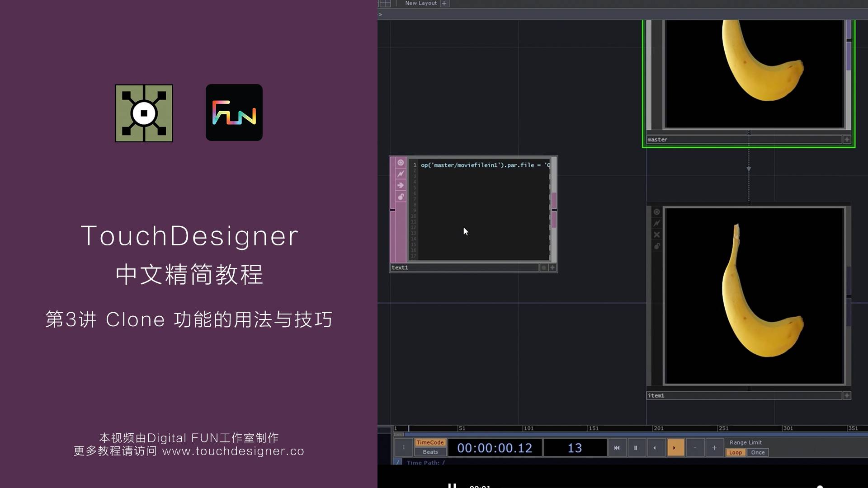The height and width of the screenshot is (488, 868).
Task: Toggle the lock flag on text1 node
Action: tap(401, 197)
